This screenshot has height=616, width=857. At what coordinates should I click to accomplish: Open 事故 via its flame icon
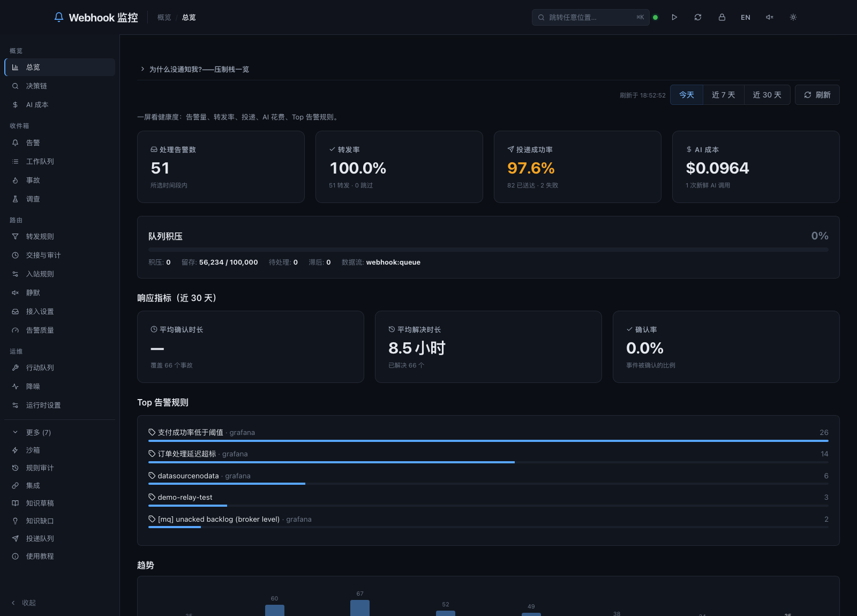point(15,180)
